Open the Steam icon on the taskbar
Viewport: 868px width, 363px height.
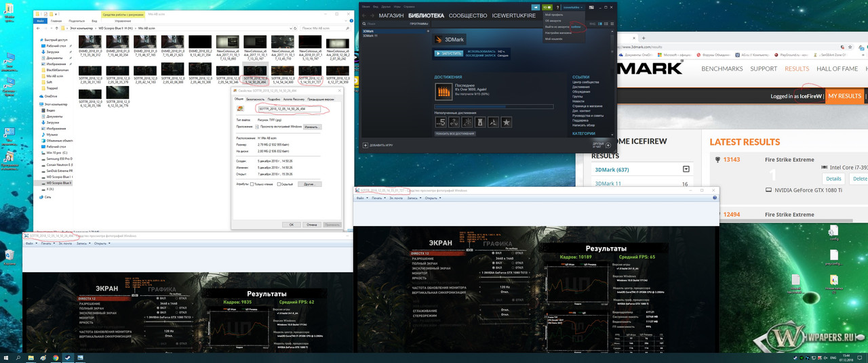tap(68, 358)
